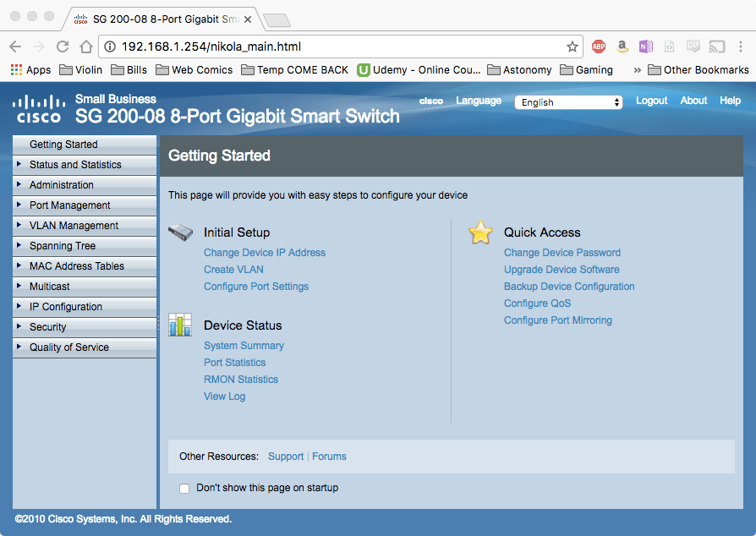Open OneNote clipper extension icon
The image size is (756, 536).
[x=646, y=46]
